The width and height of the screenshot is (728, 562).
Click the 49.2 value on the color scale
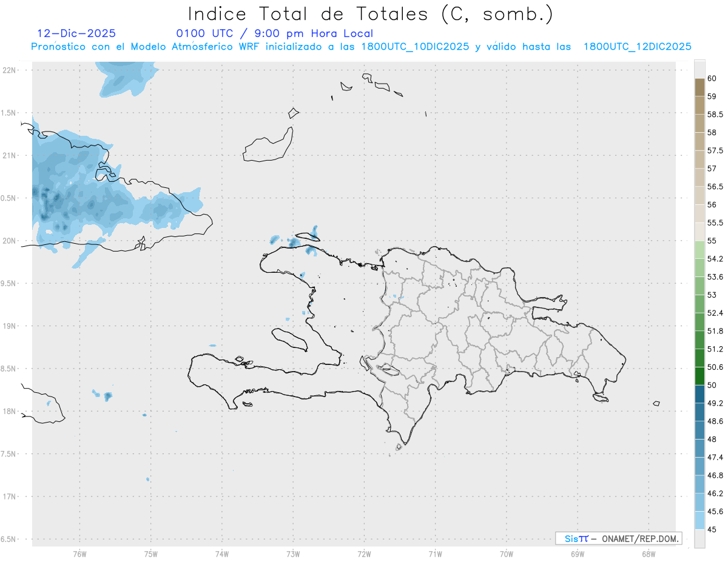point(715,403)
